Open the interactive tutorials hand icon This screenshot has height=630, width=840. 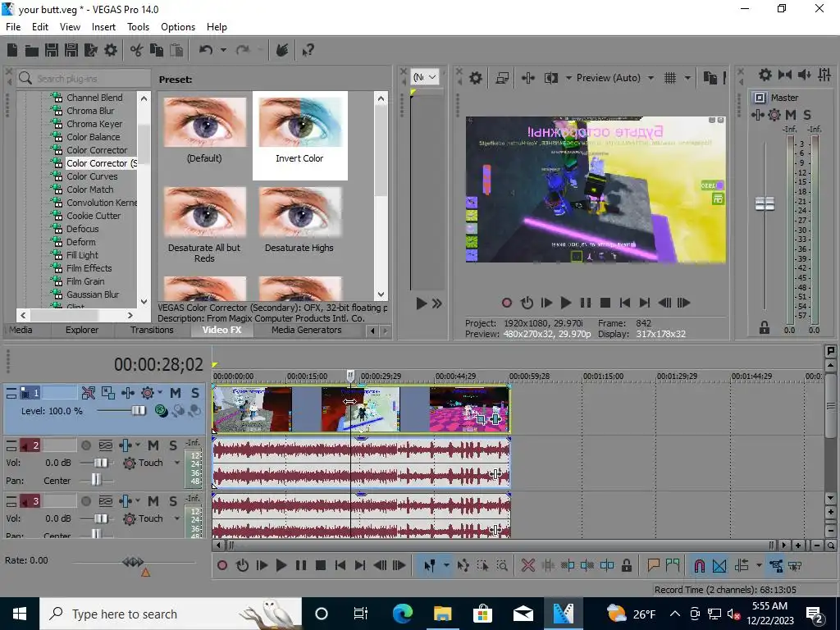282,50
